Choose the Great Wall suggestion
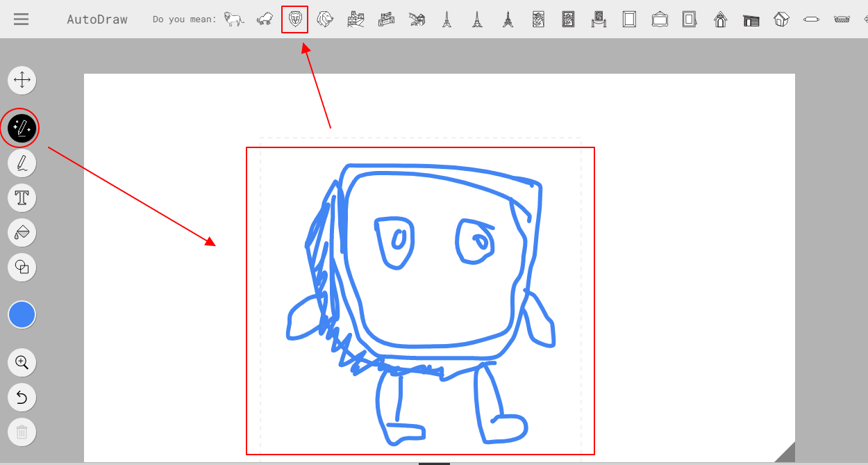Image resolution: width=868 pixels, height=465 pixels. (356, 19)
